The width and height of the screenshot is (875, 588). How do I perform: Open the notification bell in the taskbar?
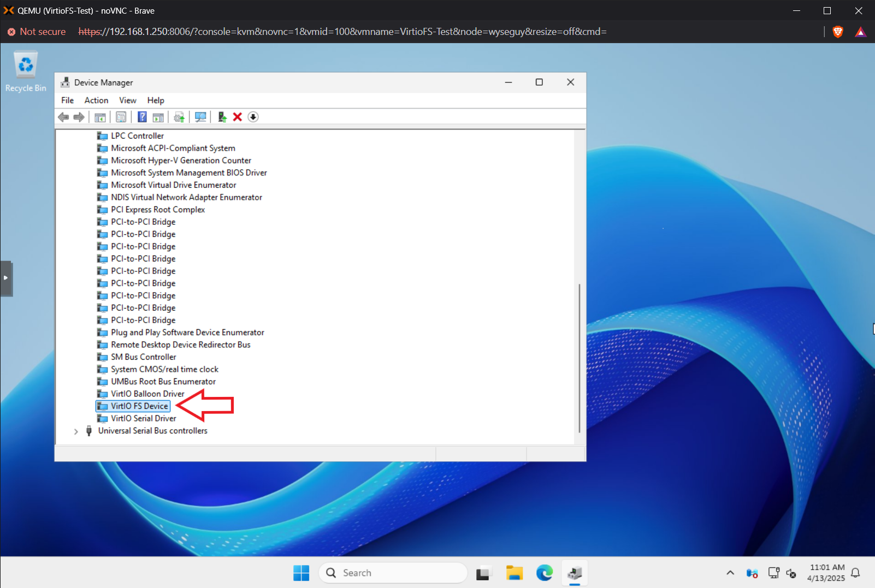pos(856,573)
